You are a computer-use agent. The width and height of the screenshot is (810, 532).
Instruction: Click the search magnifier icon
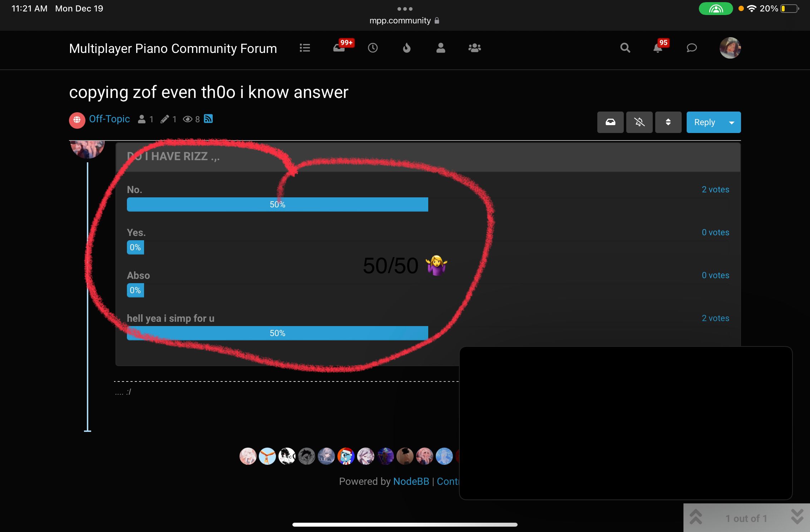point(625,48)
